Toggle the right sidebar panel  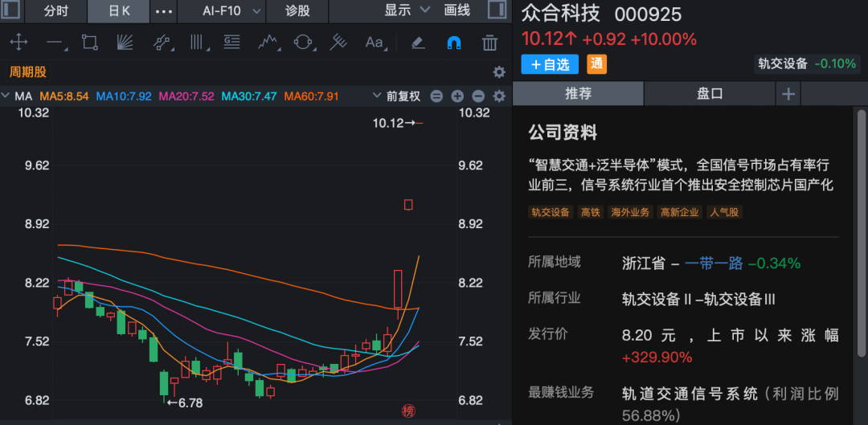(497, 11)
